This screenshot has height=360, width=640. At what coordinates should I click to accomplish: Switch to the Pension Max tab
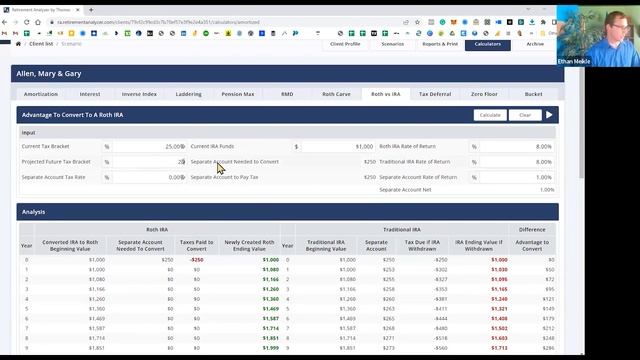(x=238, y=94)
